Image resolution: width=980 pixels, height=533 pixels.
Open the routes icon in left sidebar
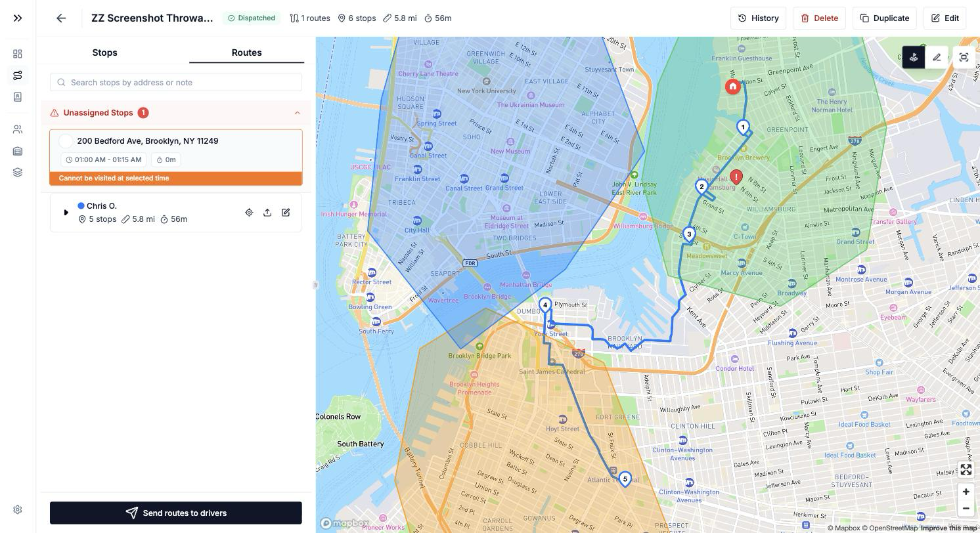click(18, 75)
